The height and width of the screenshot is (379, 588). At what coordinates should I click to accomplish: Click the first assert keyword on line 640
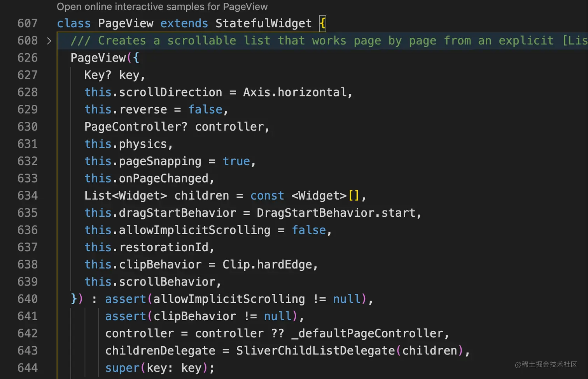(x=125, y=299)
